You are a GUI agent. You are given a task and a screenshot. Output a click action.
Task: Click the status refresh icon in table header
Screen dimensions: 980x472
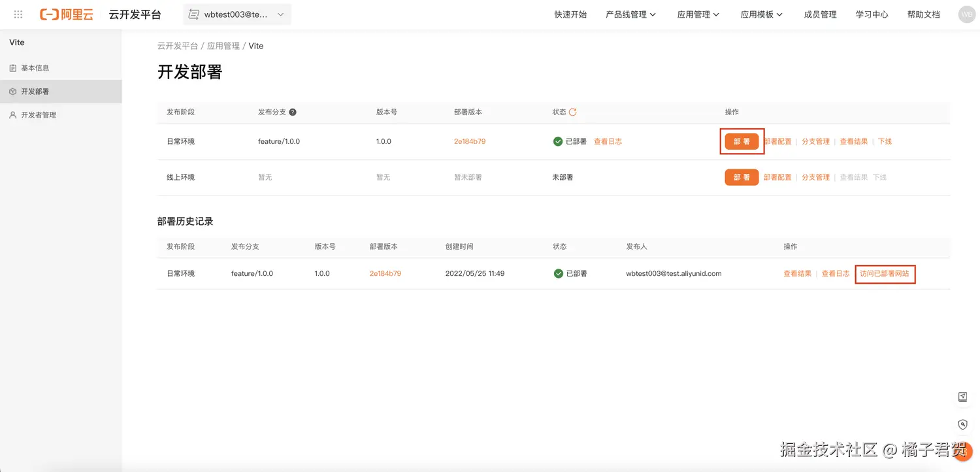[573, 112]
